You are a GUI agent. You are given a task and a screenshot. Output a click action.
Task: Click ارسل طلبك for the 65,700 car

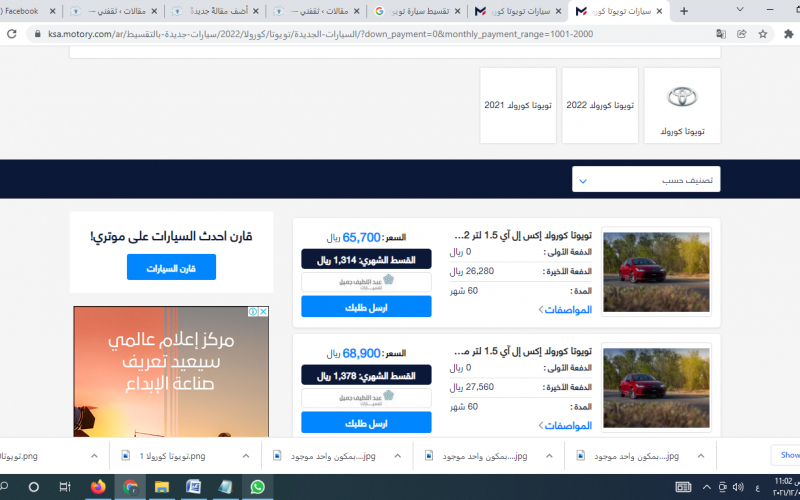(x=366, y=307)
